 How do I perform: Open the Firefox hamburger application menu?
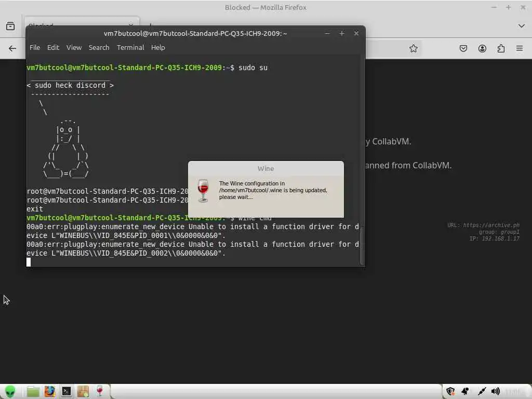point(520,48)
